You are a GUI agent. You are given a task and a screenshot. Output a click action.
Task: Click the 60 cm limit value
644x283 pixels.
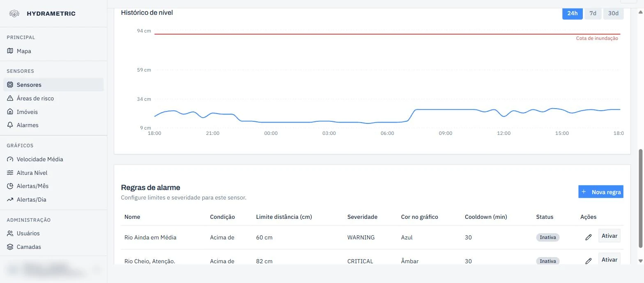coord(264,237)
